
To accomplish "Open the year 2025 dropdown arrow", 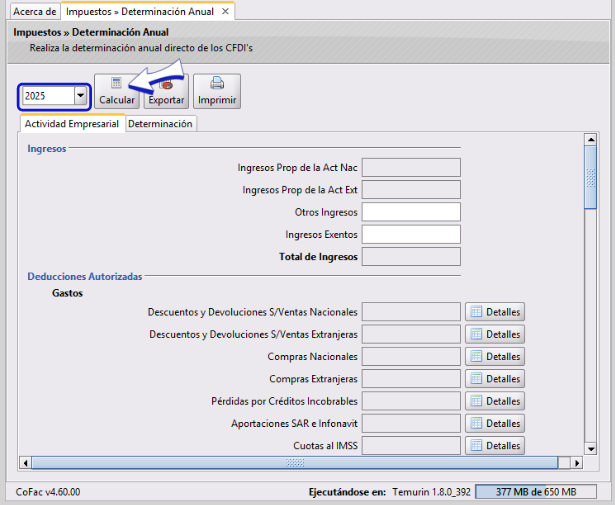I will [80, 96].
